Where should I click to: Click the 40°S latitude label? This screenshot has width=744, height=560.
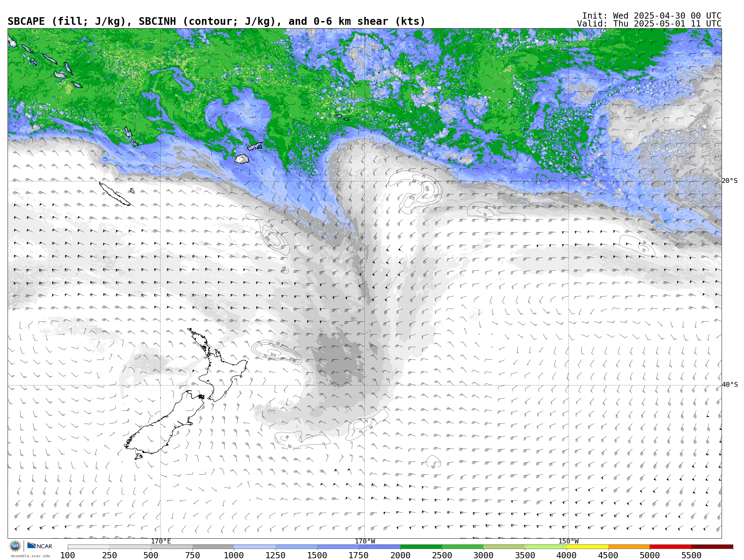coord(730,385)
